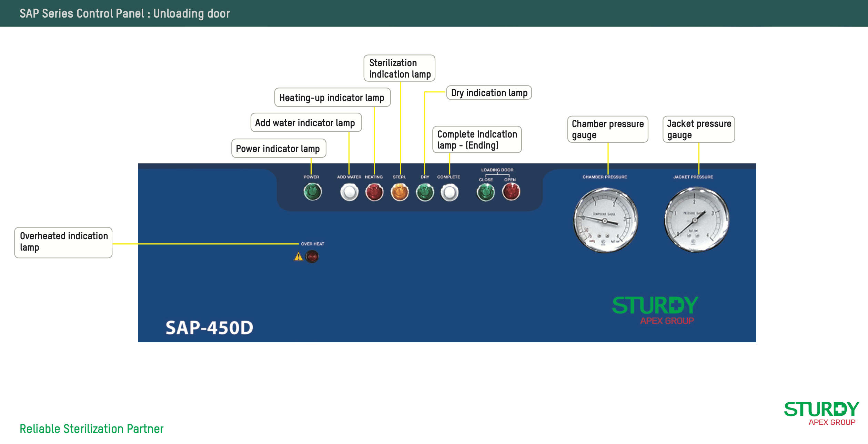
Task: Click the 'Jacket pressure gauge' callout
Action: 699,129
